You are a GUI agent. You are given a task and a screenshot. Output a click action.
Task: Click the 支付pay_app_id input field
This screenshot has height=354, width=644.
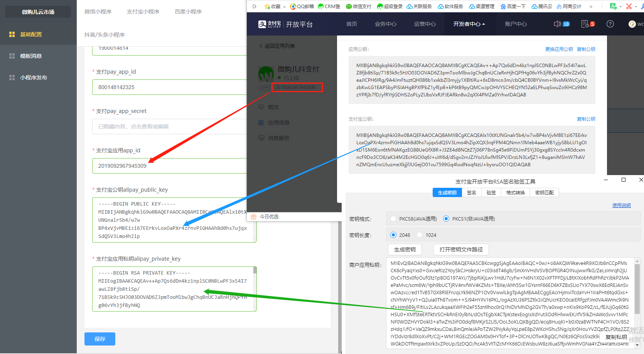click(170, 87)
